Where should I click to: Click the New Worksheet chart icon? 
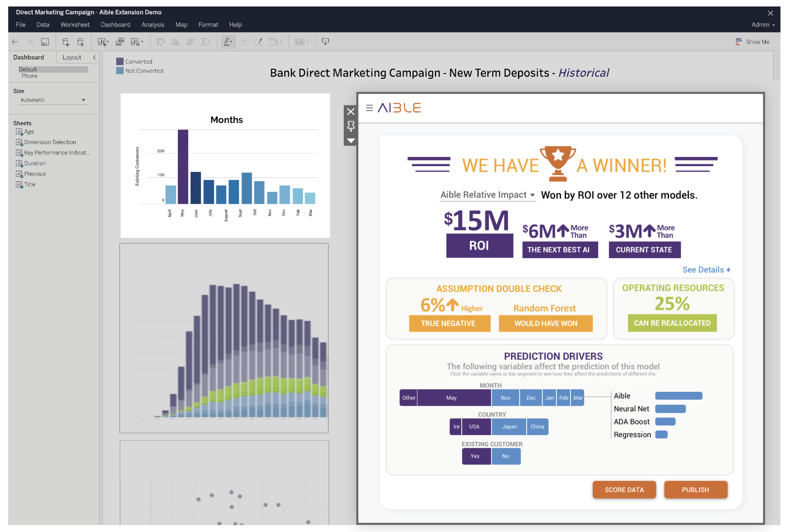102,42
